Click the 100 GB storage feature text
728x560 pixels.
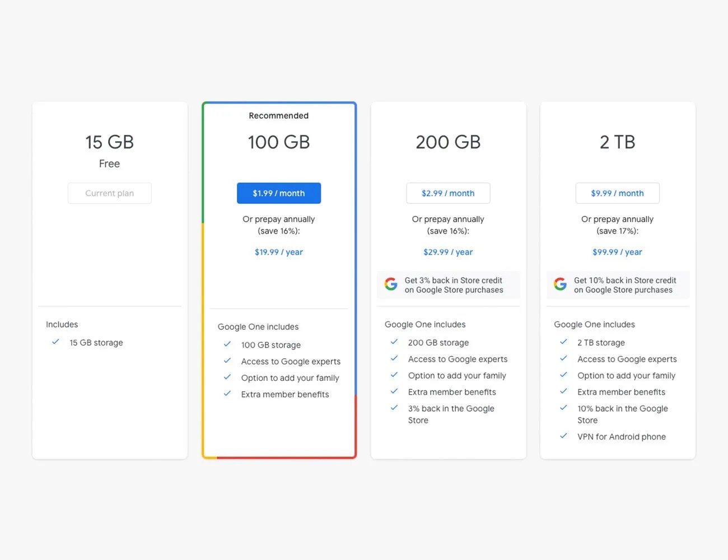click(271, 345)
